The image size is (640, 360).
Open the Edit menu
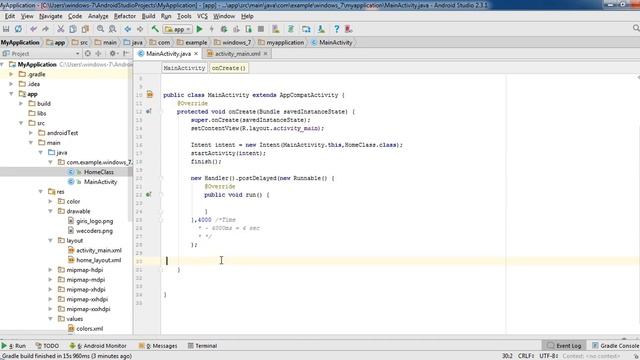click(x=10, y=16)
